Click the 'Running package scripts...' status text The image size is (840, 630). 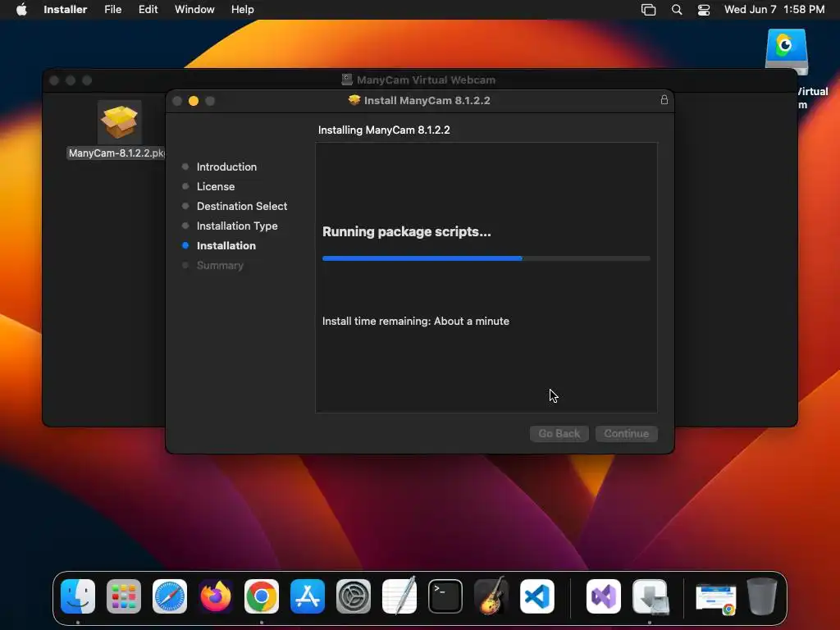click(407, 231)
